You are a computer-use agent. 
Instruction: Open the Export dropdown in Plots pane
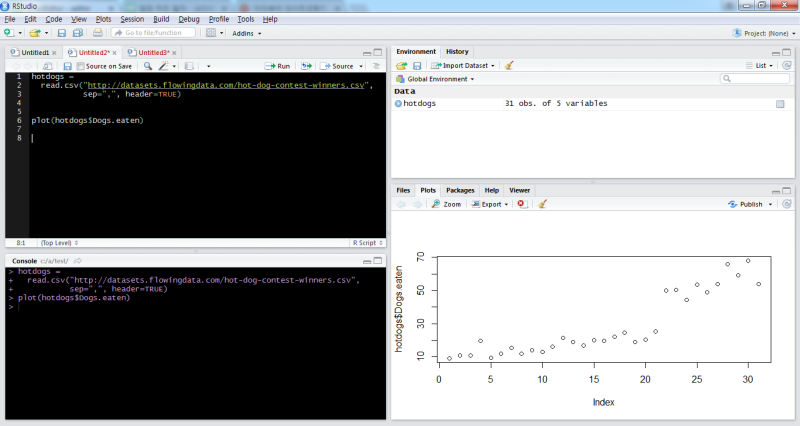click(492, 203)
